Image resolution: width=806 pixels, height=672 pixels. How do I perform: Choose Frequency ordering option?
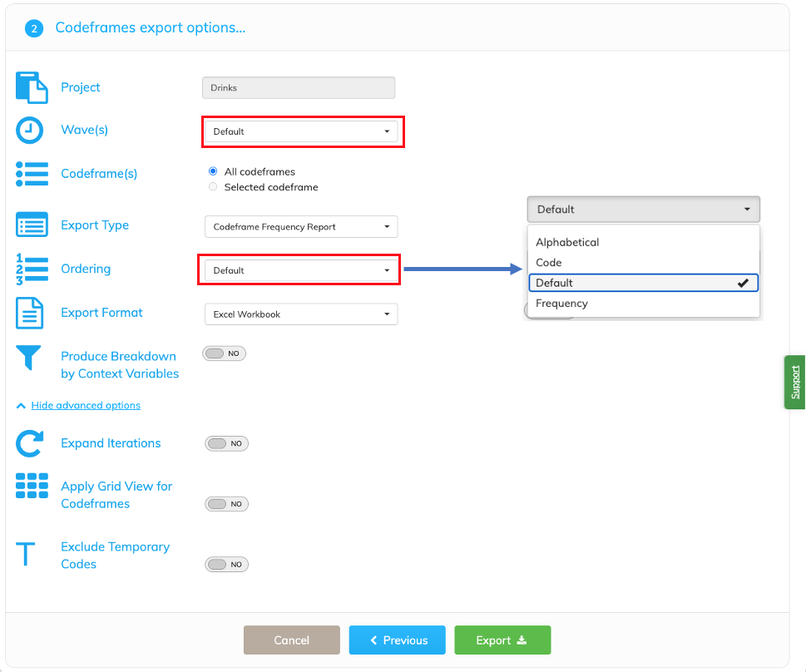[x=644, y=304]
